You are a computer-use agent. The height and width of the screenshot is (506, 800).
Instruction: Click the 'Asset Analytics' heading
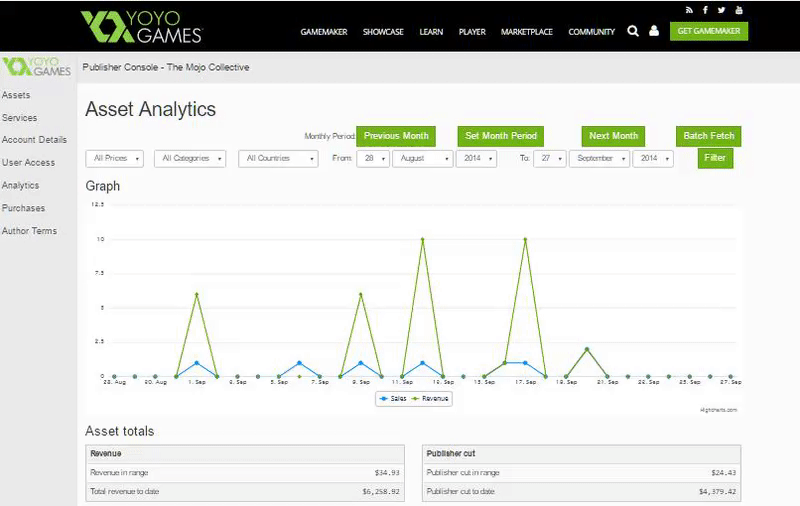pyautogui.click(x=151, y=109)
